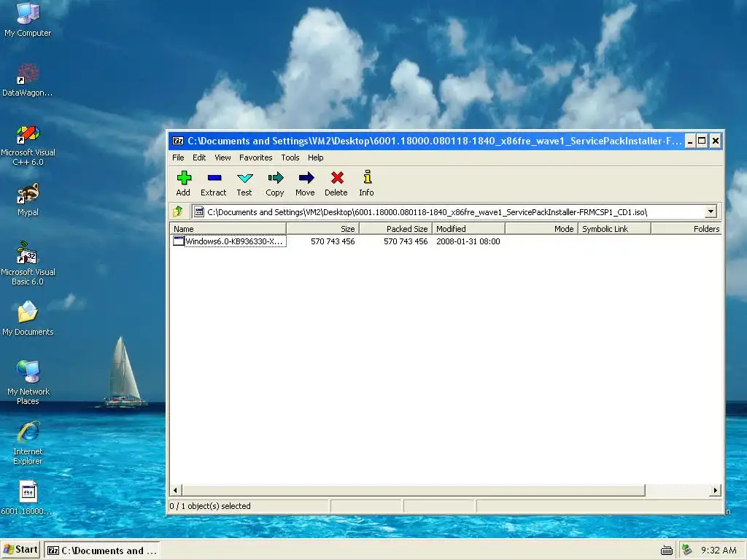Screen dimensions: 747x560
Task: Click the Move toolbar icon
Action: [306, 178]
